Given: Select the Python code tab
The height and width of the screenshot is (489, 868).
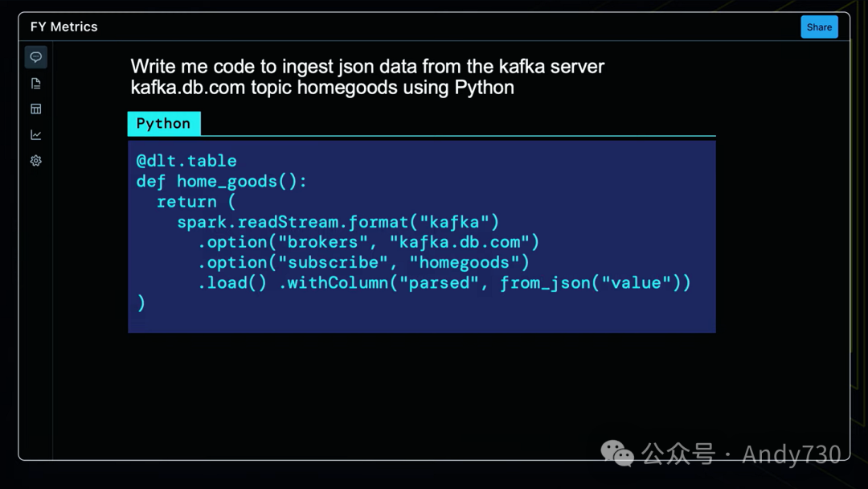Looking at the screenshot, I should [163, 123].
